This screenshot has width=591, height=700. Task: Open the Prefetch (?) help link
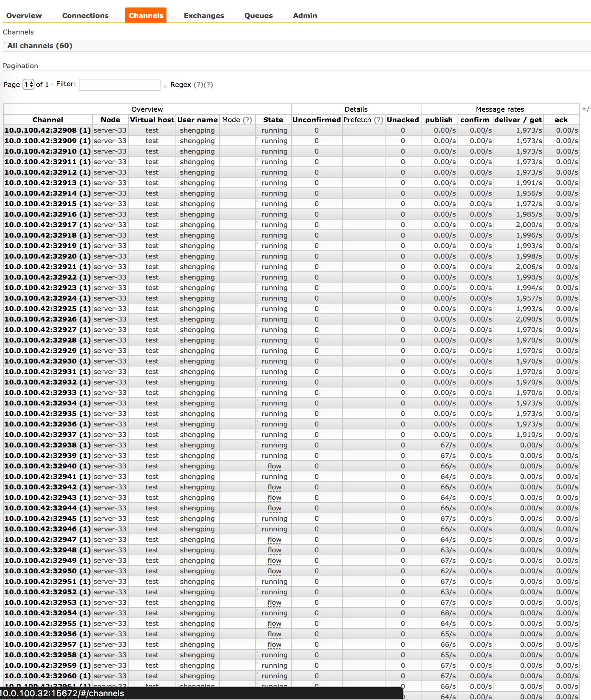pos(379,120)
